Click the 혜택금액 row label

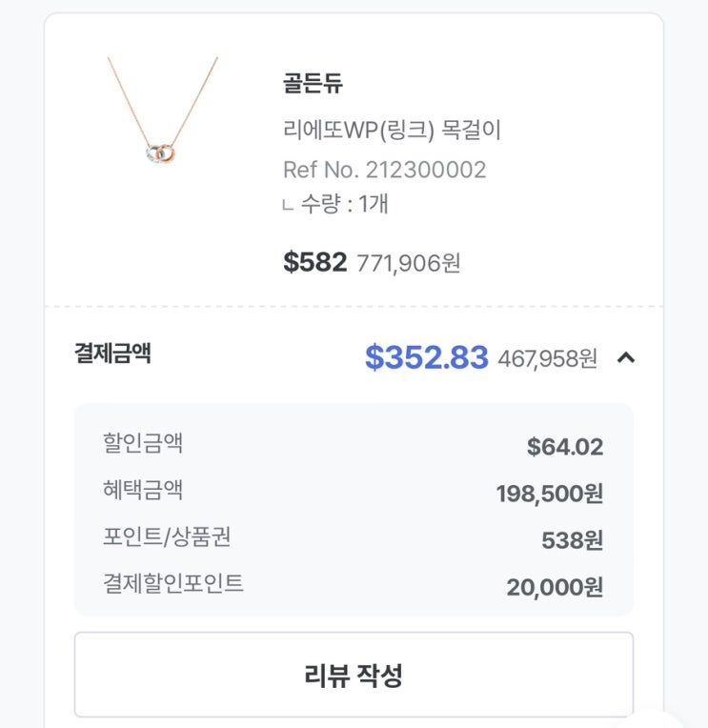click(143, 490)
